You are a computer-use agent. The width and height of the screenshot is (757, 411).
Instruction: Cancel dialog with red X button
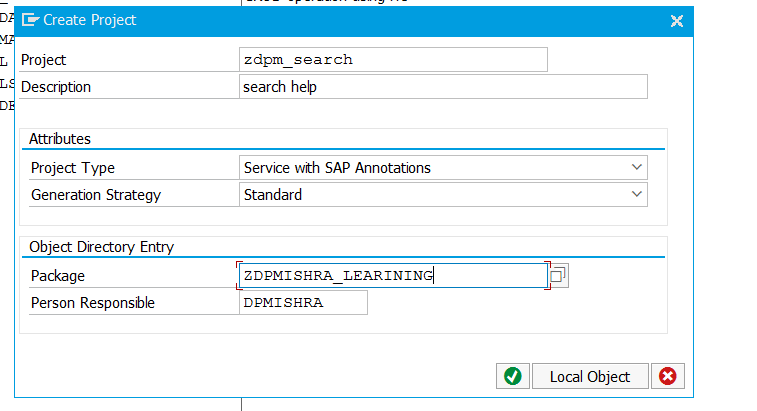pyautogui.click(x=668, y=376)
